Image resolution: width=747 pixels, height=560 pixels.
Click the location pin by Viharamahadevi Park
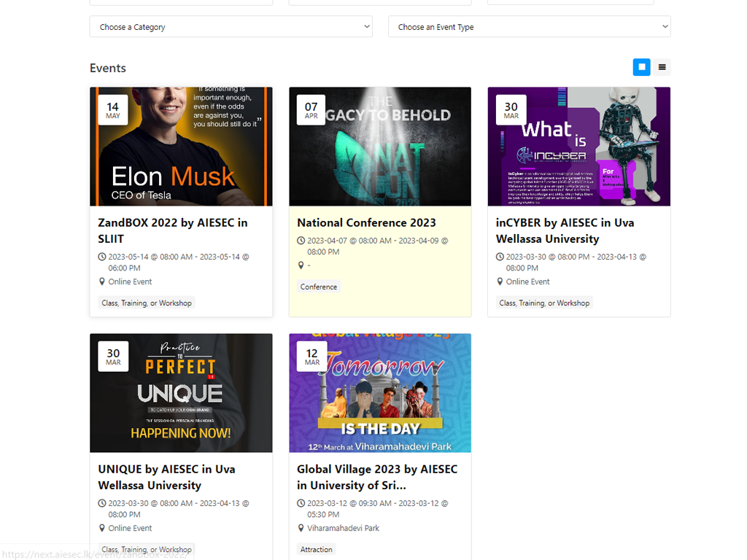pyautogui.click(x=301, y=528)
